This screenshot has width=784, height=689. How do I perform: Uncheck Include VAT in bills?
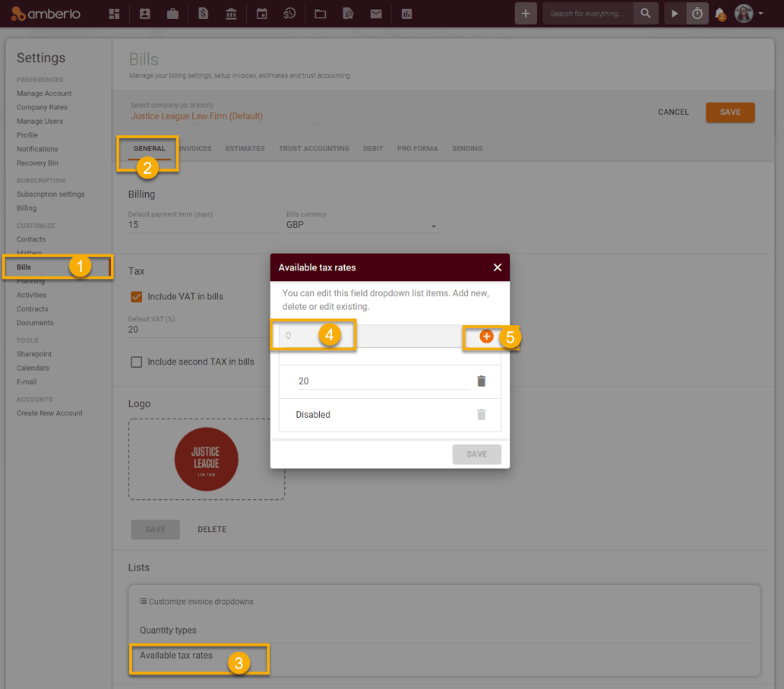pyautogui.click(x=137, y=296)
